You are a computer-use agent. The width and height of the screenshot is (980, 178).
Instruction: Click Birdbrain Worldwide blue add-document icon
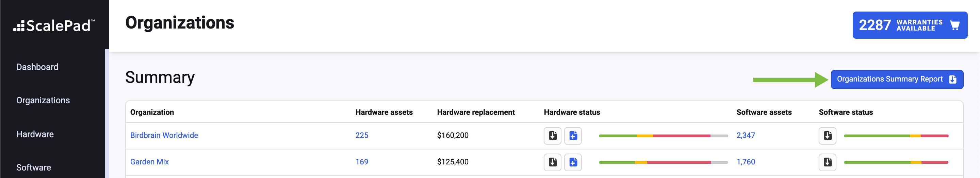click(x=573, y=136)
